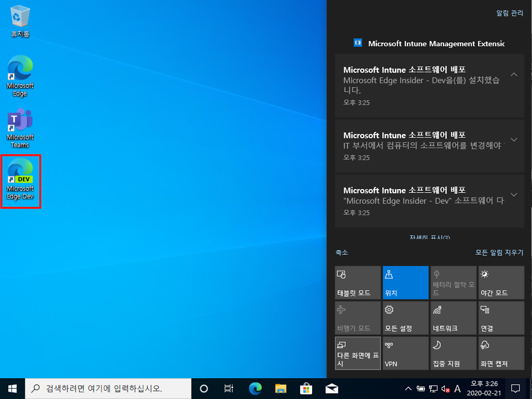This screenshot has height=399, width=532.
Task: Open File Explorer from the taskbar
Action: (281, 389)
